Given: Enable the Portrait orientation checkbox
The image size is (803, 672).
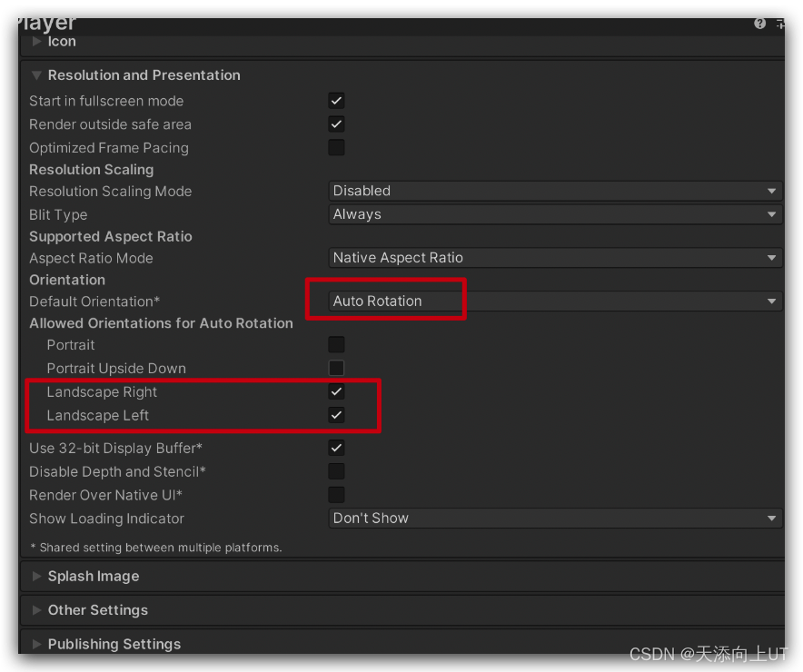Looking at the screenshot, I should point(336,345).
